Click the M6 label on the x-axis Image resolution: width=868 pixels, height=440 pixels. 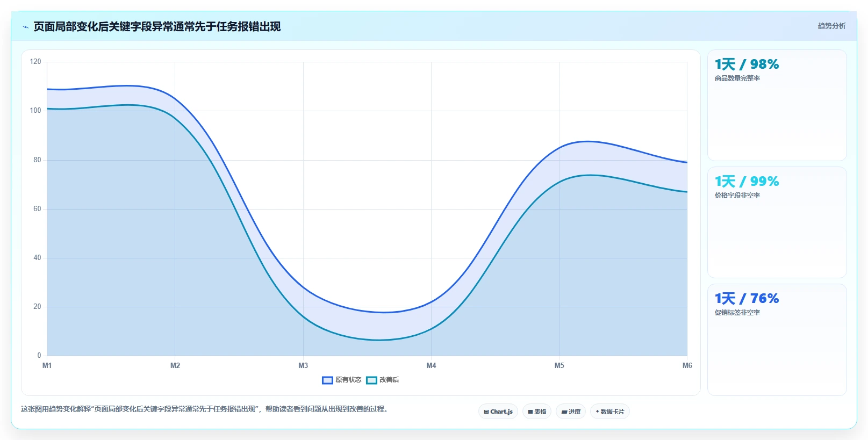[687, 365]
